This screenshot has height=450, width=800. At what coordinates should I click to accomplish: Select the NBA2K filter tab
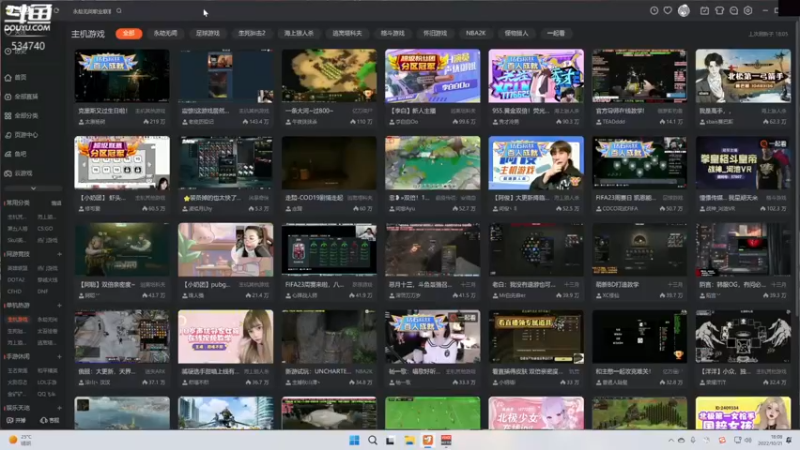[476, 33]
